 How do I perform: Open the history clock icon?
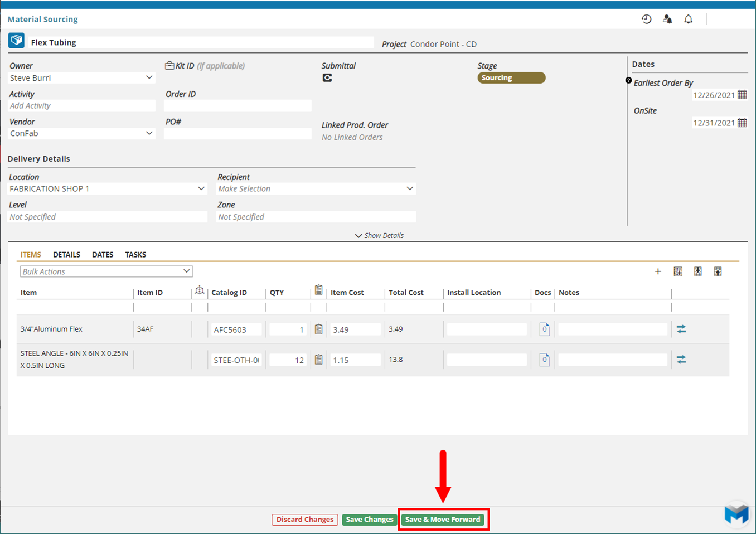click(x=646, y=19)
